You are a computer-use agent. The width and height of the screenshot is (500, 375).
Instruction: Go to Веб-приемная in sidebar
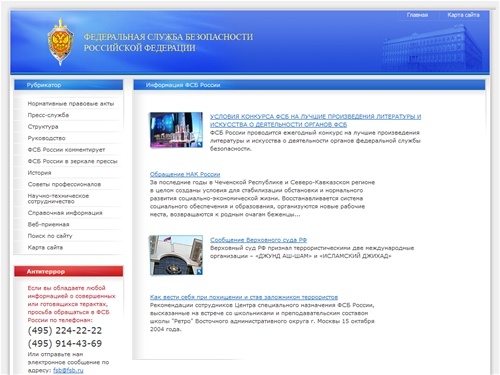48,224
